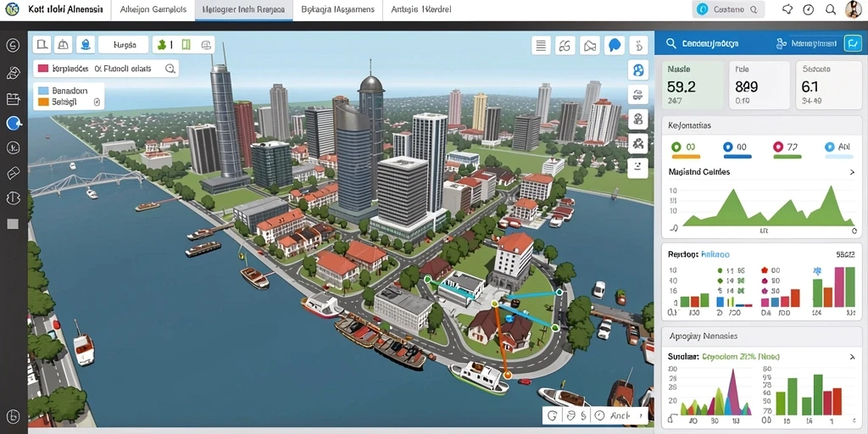Expand the Sundan chart section arrow

(x=851, y=358)
